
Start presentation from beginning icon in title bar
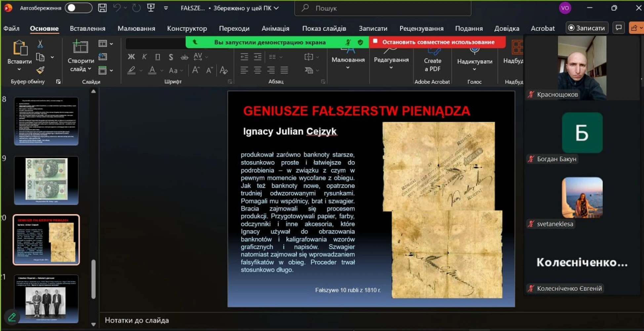click(x=151, y=8)
